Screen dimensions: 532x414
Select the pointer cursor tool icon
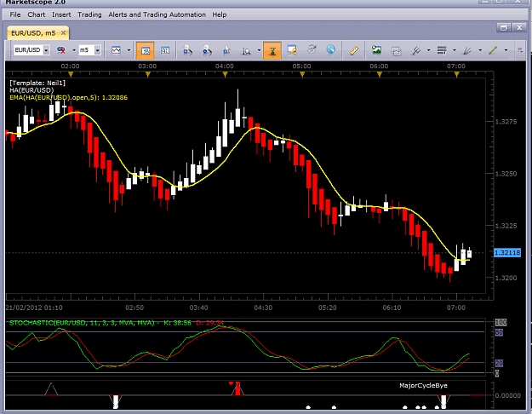[x=226, y=50]
